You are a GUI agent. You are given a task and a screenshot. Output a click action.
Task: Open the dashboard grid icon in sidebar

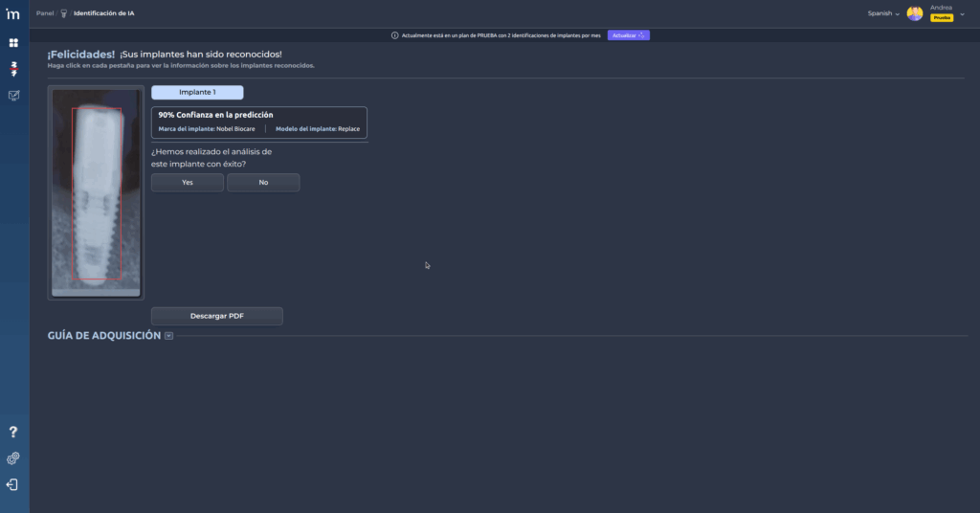pos(13,43)
